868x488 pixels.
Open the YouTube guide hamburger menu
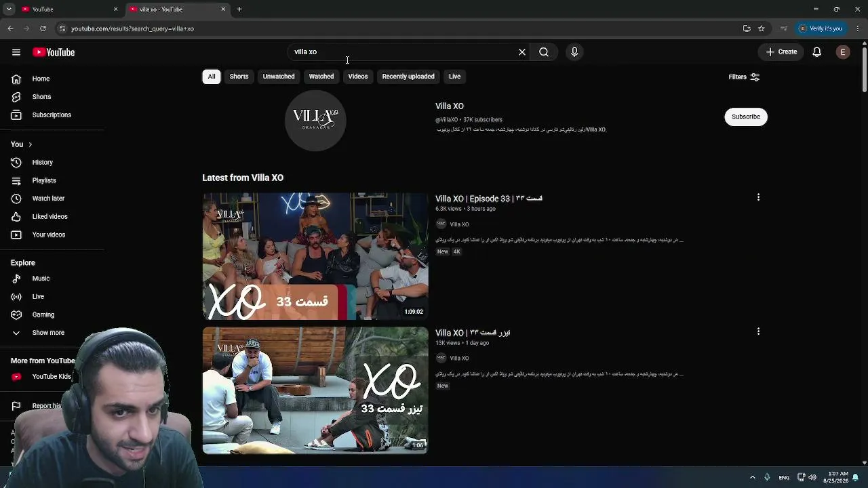pos(16,52)
